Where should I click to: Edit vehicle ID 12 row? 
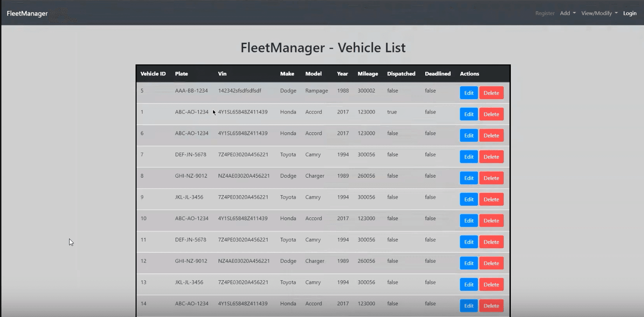tap(469, 263)
